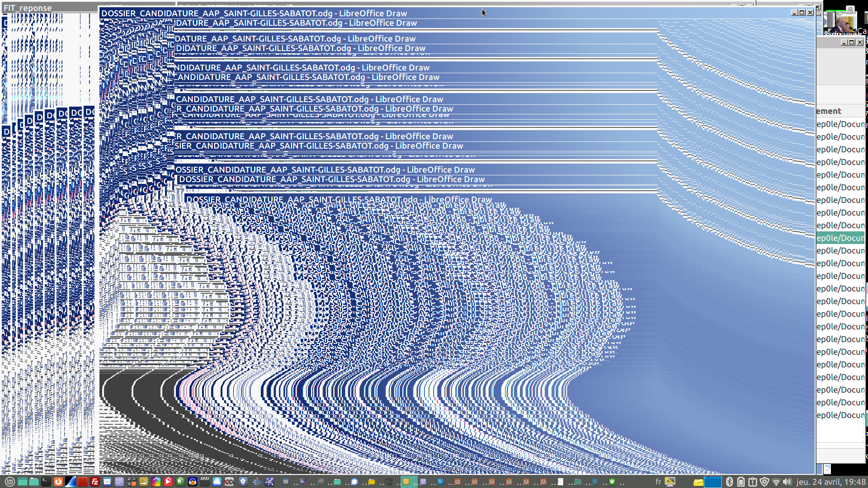868x488 pixels.
Task: Open the file manager folder launcher
Action: click(34, 482)
